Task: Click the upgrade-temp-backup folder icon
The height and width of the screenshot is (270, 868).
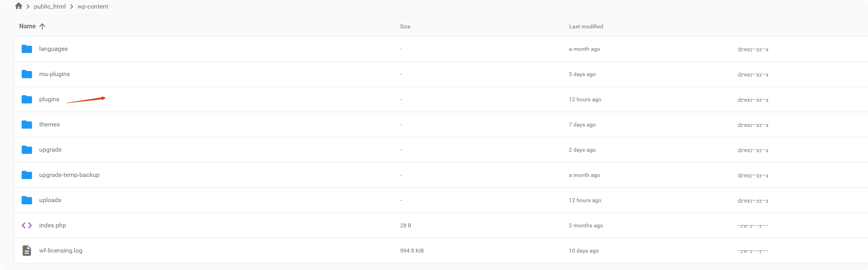Action: (x=27, y=175)
